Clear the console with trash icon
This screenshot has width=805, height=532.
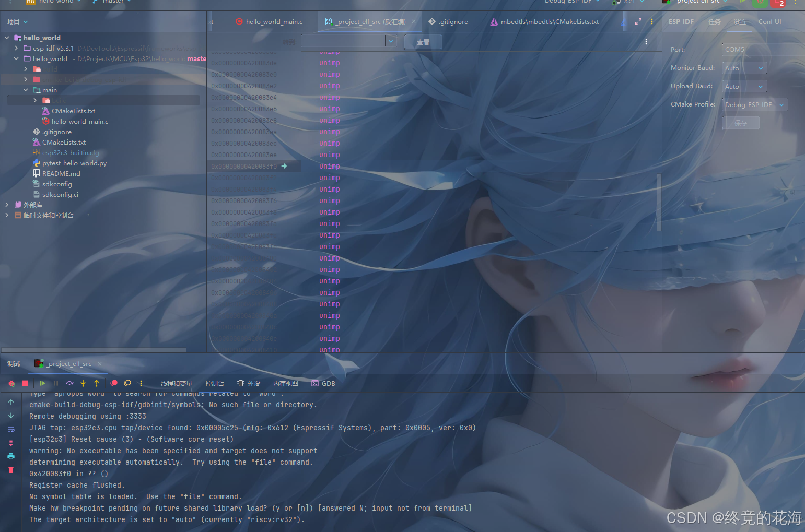click(11, 470)
